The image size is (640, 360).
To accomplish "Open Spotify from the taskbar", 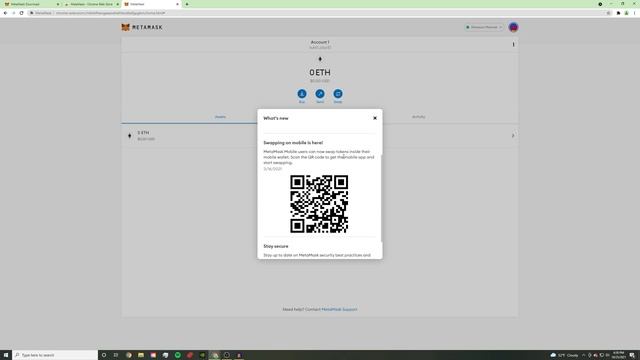I will (x=178, y=355).
